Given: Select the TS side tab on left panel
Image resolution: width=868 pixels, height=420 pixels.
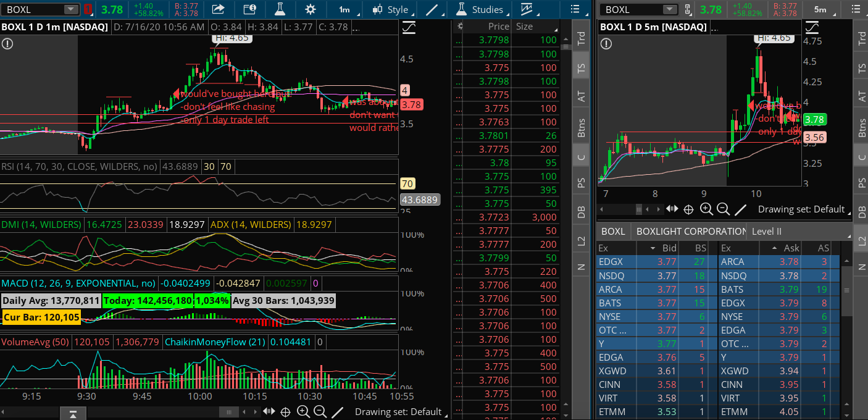Looking at the screenshot, I should pos(581,68).
